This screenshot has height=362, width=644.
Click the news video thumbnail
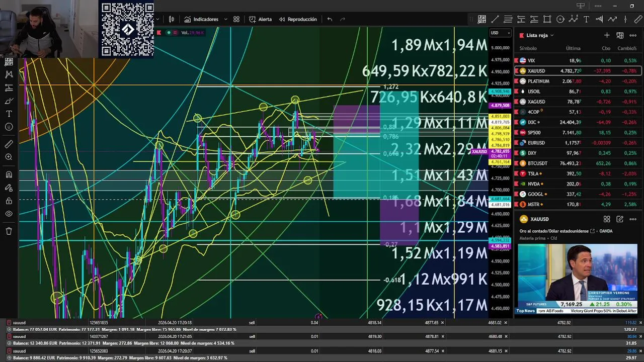[x=578, y=279]
